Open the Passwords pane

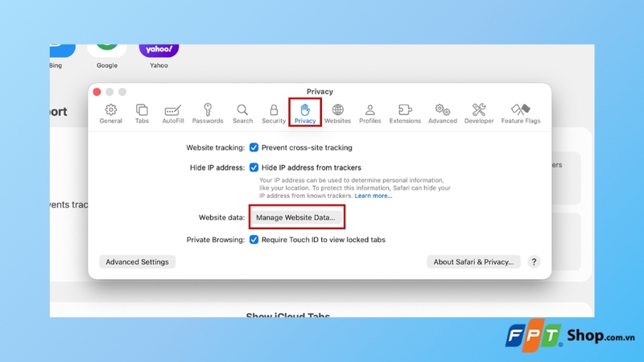point(208,113)
